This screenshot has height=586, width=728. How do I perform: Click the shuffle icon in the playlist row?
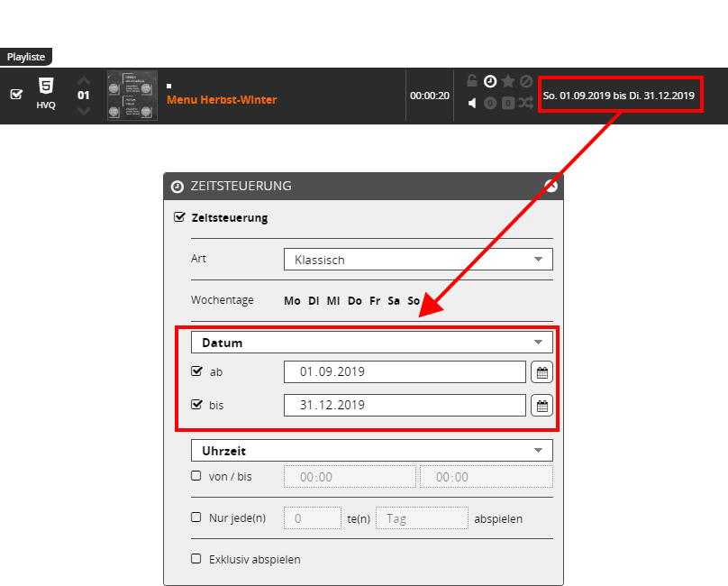click(526, 103)
